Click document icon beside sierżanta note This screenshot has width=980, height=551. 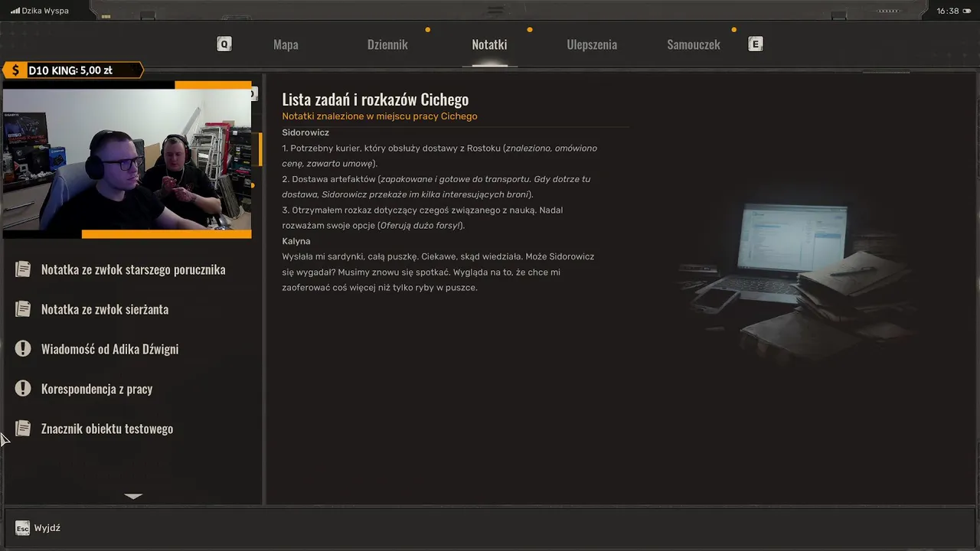[x=23, y=309]
